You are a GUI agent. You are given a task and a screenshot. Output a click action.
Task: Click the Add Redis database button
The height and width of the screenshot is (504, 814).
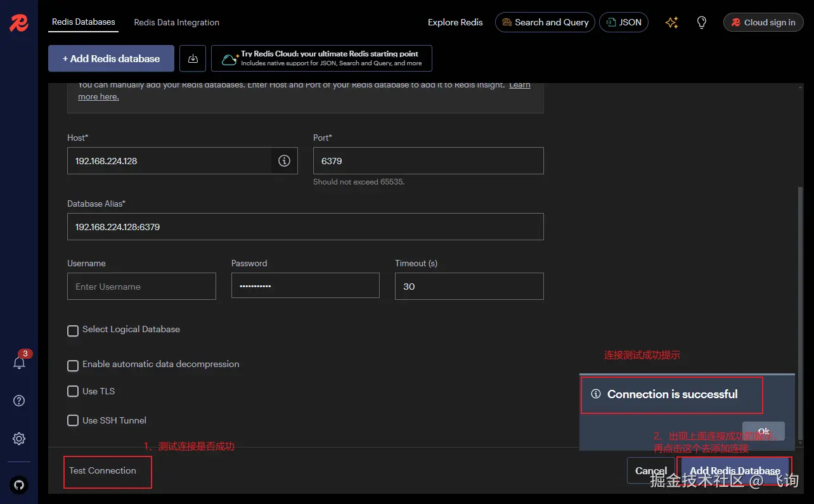[111, 58]
